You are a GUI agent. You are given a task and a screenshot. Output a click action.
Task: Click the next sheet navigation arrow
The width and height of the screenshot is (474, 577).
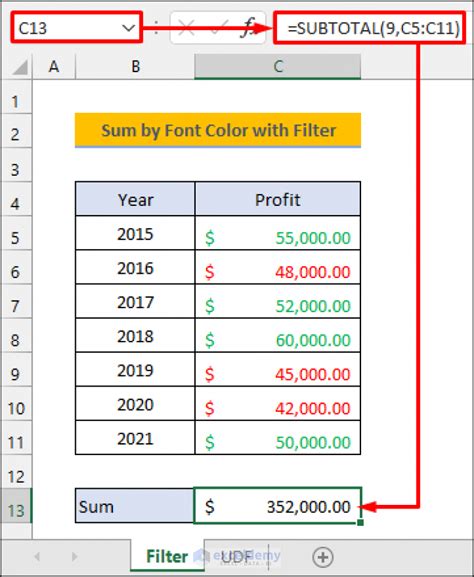(x=74, y=556)
